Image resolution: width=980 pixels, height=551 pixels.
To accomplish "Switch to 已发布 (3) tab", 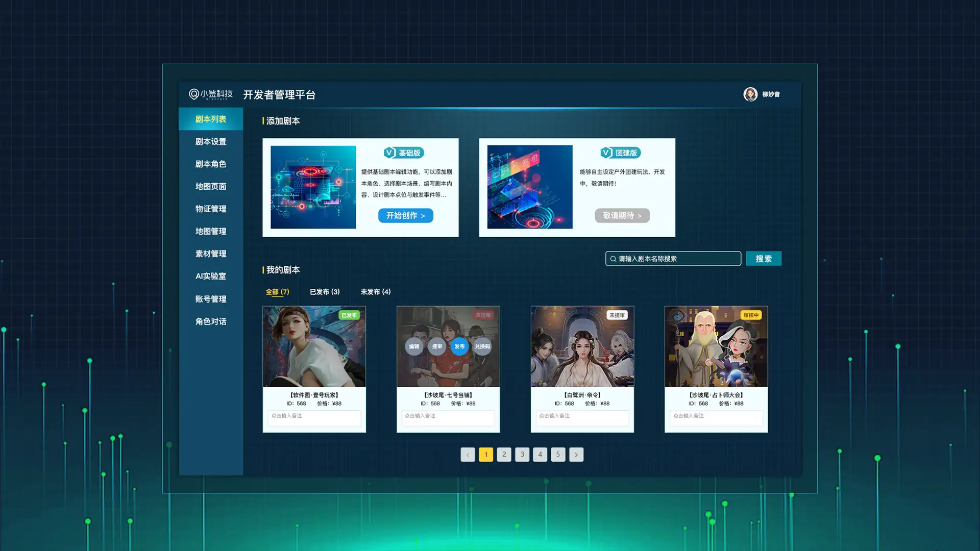I will (x=325, y=292).
